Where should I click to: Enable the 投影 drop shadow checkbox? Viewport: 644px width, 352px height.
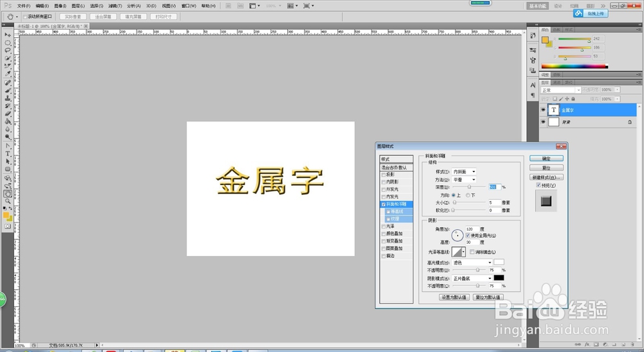tap(384, 174)
